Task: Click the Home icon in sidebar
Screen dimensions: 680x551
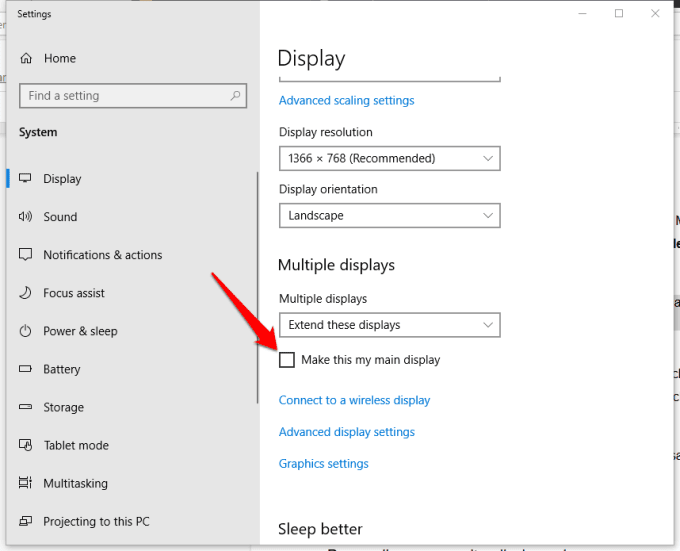Action: 25,58
